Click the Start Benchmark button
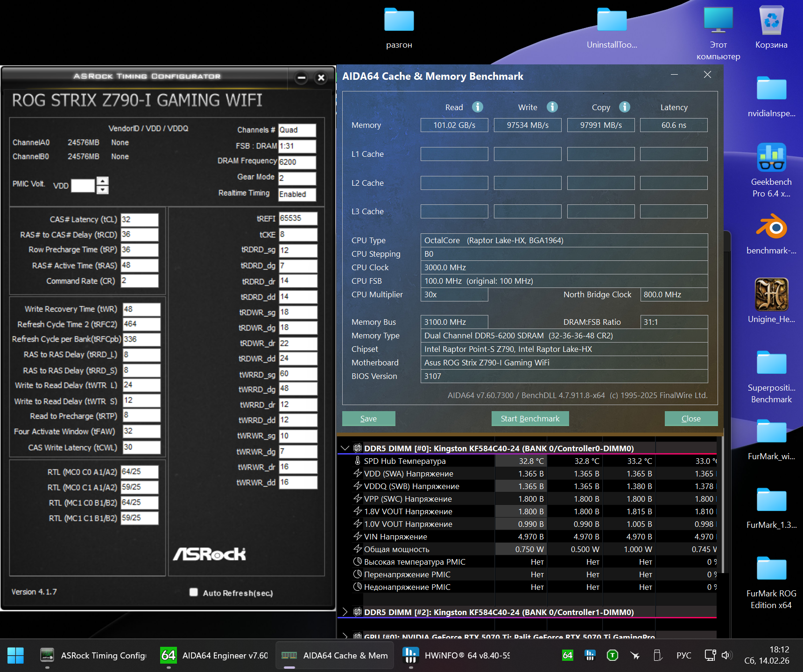This screenshot has height=672, width=803. [530, 419]
